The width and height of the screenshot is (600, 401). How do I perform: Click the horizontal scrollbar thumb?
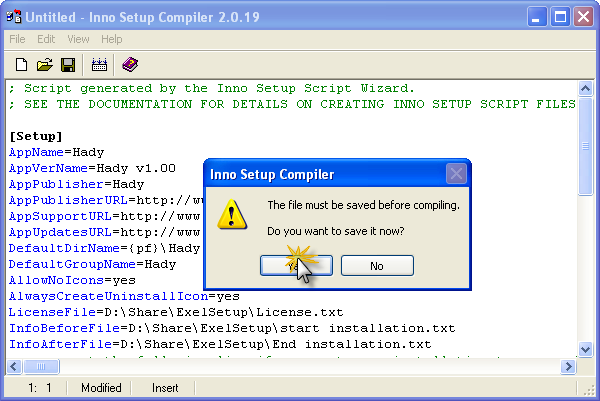[41, 367]
